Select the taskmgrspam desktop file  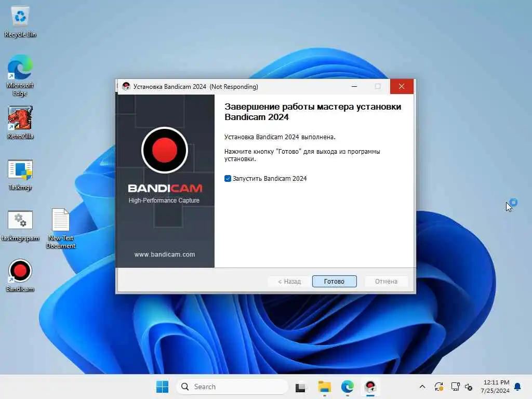point(20,225)
